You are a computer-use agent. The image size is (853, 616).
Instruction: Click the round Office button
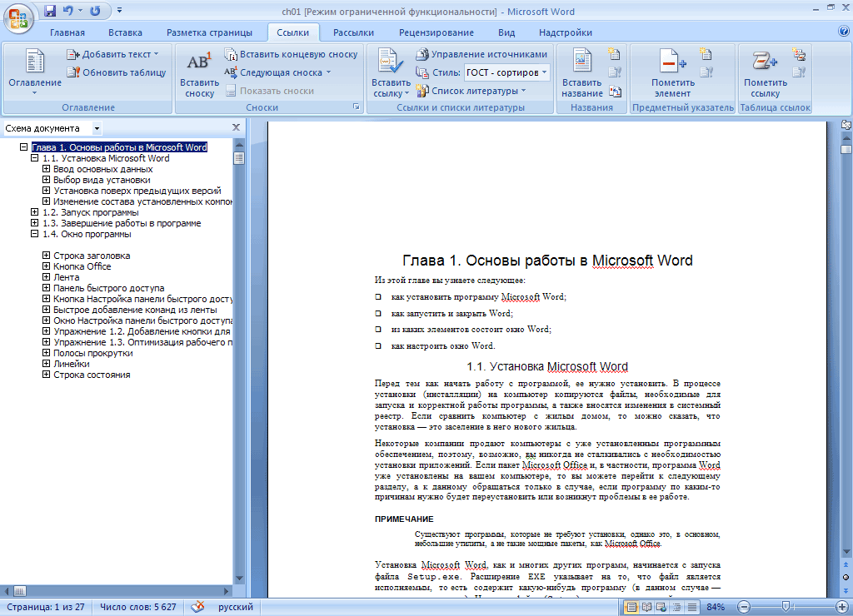point(18,18)
